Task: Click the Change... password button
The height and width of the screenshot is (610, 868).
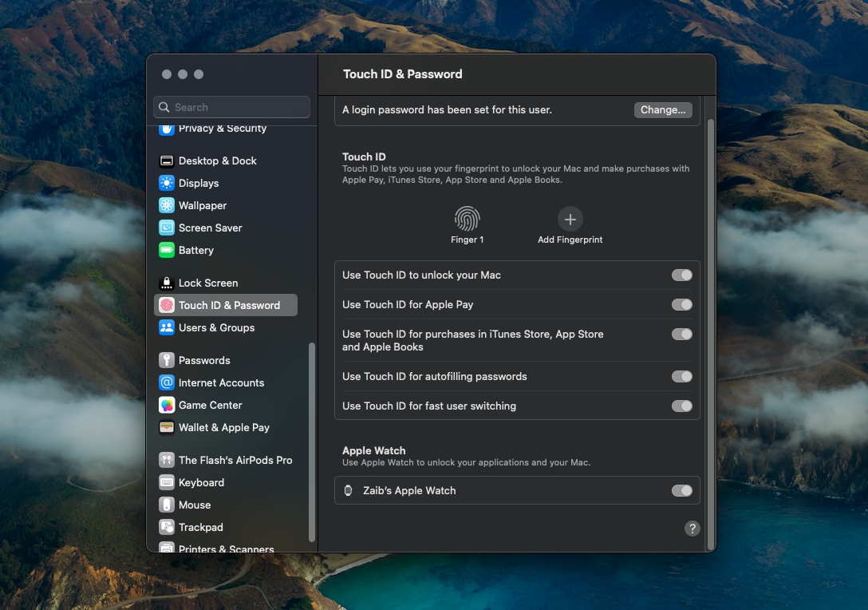Action: pyautogui.click(x=663, y=109)
